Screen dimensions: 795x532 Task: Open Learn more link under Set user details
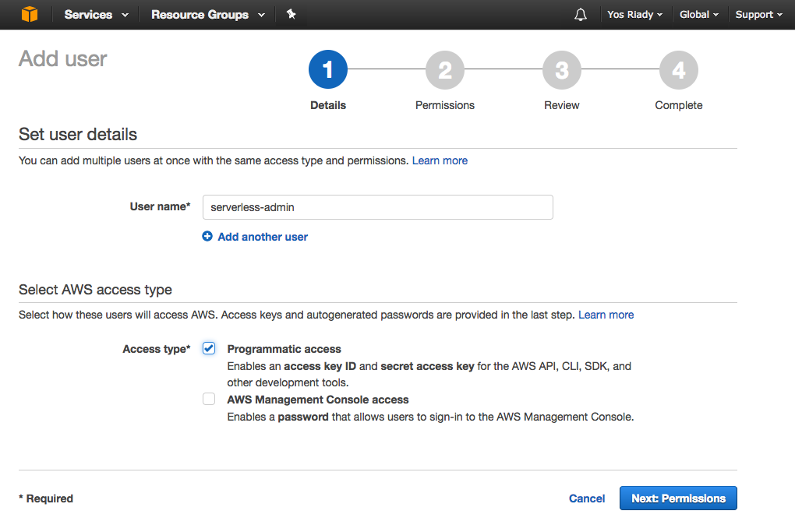440,160
